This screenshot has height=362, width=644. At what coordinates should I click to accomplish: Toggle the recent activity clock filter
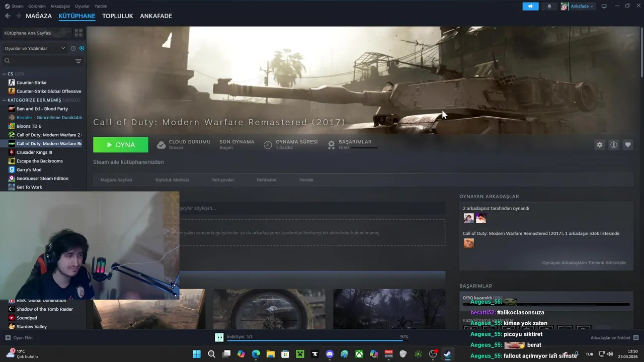73,48
